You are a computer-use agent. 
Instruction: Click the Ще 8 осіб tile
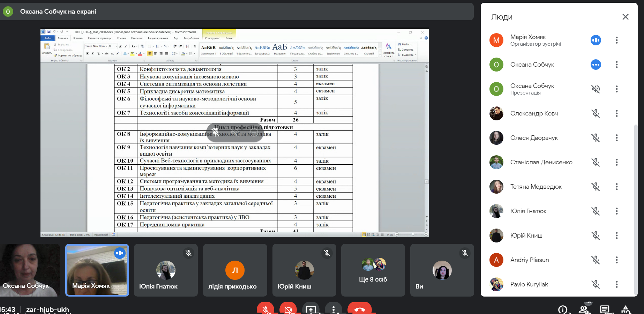tap(373, 270)
